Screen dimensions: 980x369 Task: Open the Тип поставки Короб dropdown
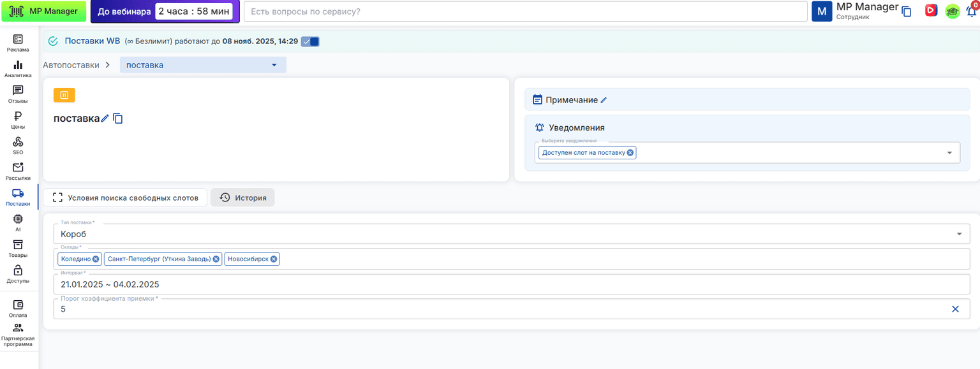point(512,234)
